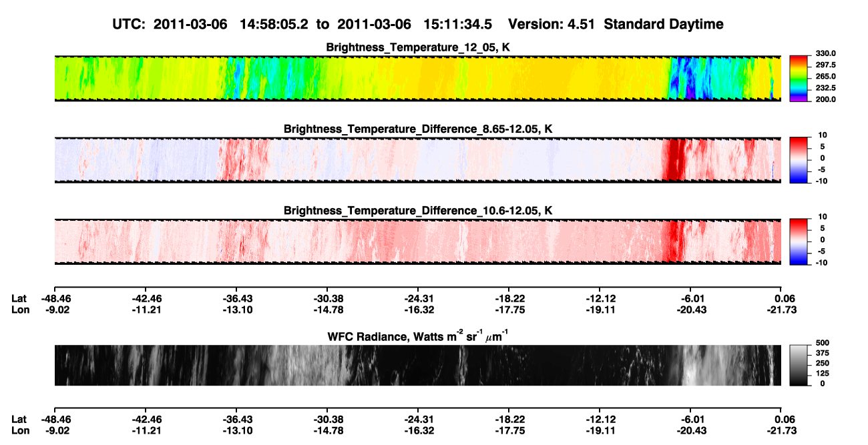Click the grayscale WFC Radiance image strip

point(417,365)
